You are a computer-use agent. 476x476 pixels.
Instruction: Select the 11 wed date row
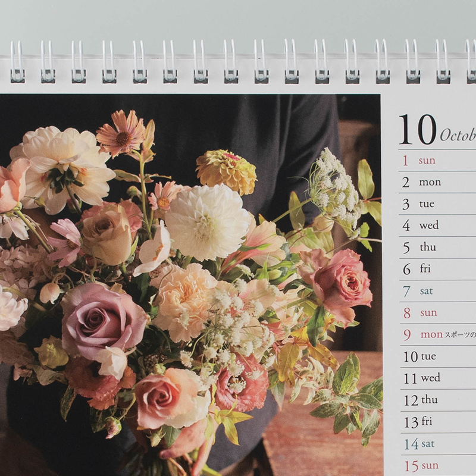point(437,378)
